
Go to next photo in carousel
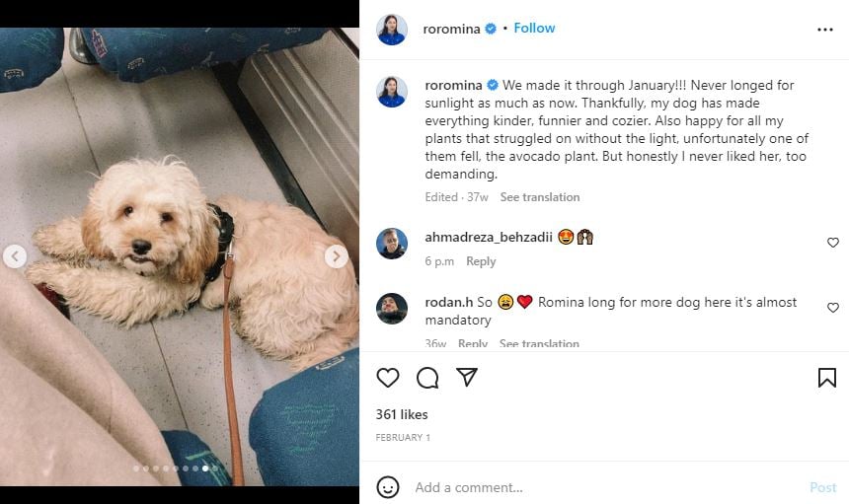click(x=337, y=256)
